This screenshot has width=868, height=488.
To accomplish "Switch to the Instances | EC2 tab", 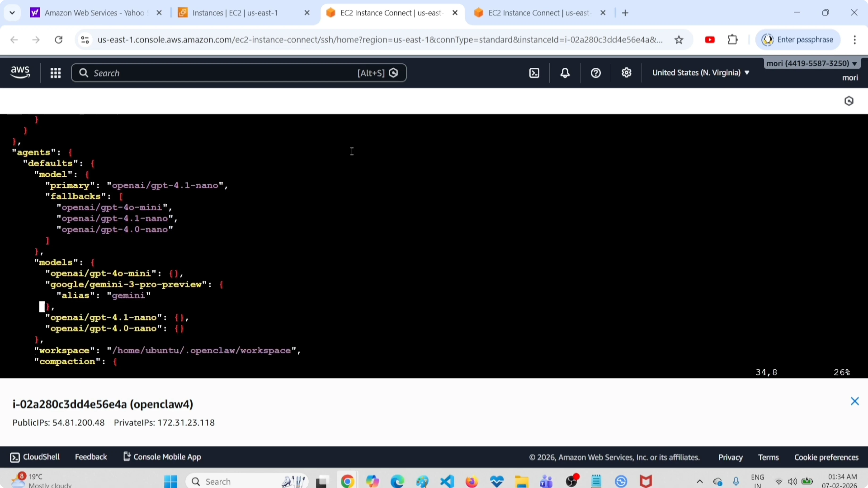I will (x=235, y=13).
